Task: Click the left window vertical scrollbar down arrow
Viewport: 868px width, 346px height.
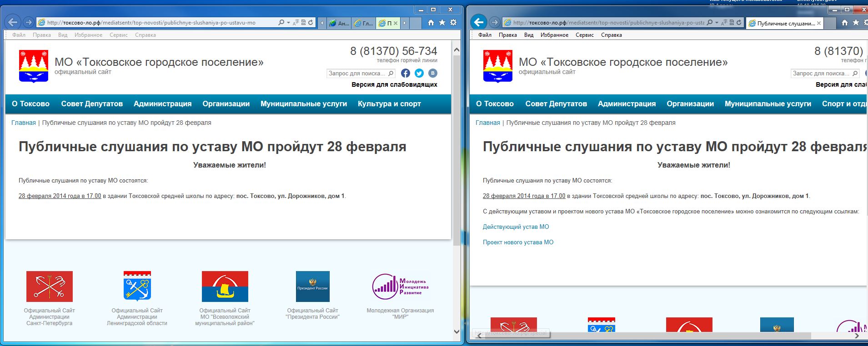Action: (457, 332)
